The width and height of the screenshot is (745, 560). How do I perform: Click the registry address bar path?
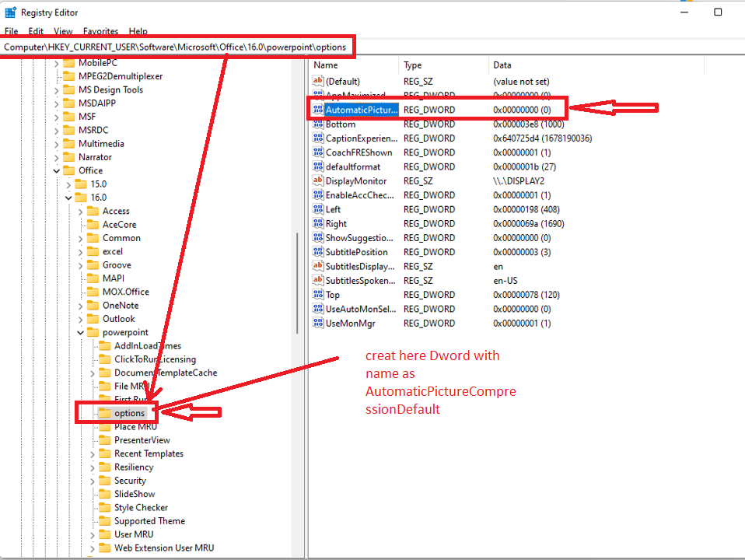point(175,47)
